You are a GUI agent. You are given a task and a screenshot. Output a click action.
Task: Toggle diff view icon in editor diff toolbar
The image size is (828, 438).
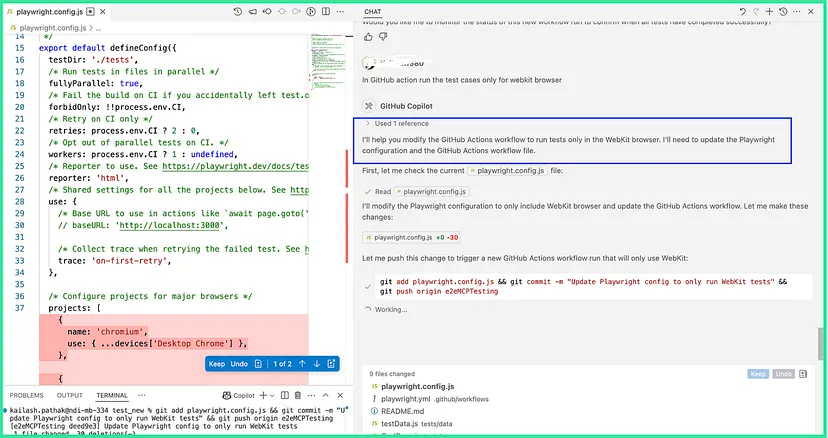pos(258,364)
